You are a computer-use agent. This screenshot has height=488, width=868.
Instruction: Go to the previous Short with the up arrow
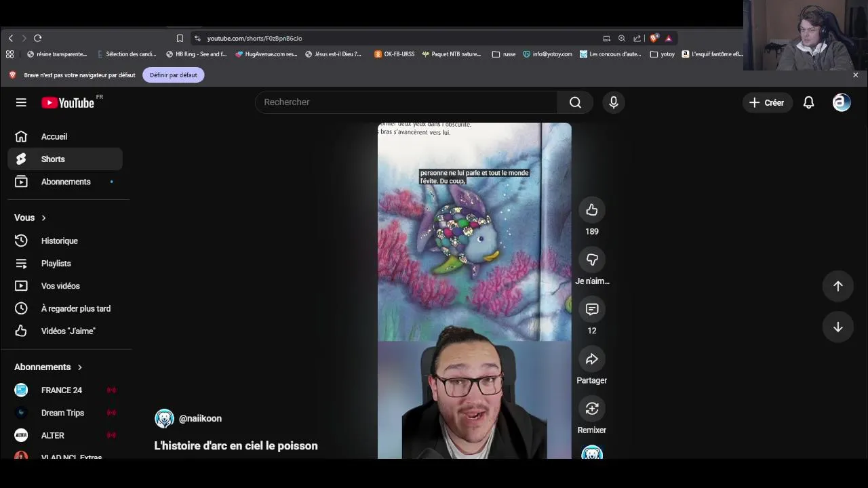pos(838,286)
